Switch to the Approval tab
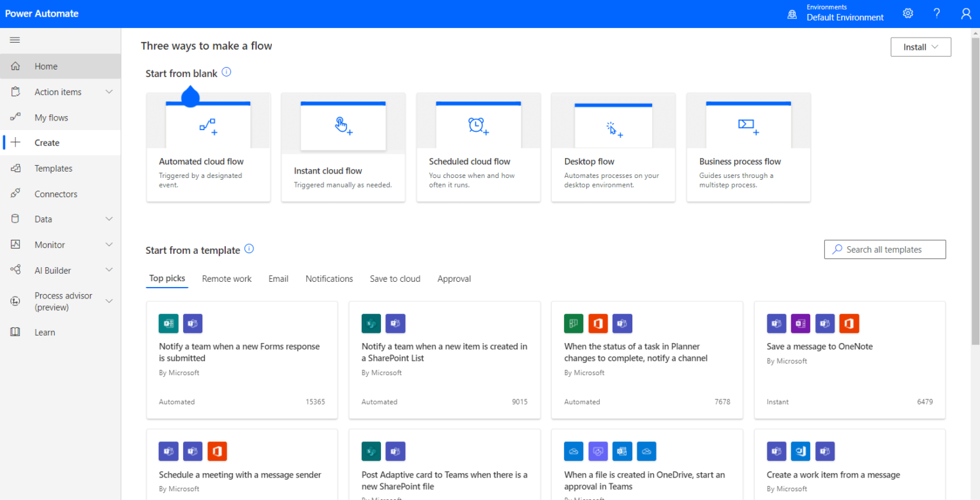 tap(454, 279)
